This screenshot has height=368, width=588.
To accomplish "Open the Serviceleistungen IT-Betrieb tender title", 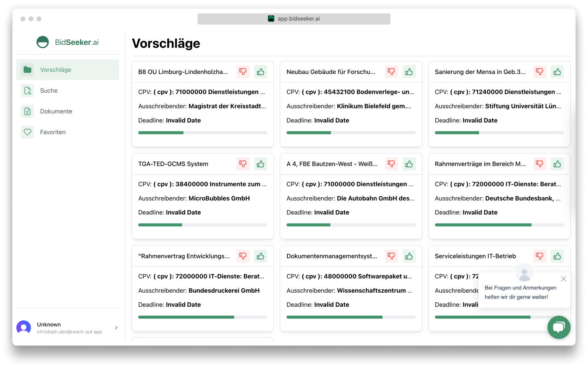I will (475, 256).
